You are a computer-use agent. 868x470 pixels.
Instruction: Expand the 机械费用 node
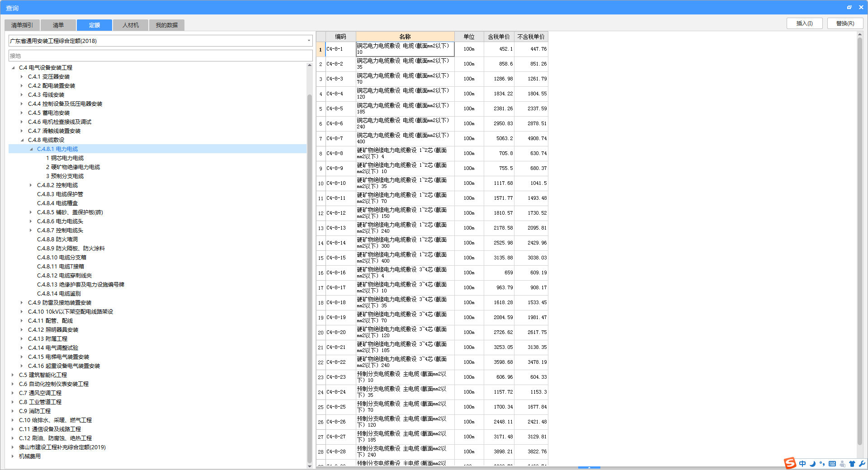[x=13, y=456]
